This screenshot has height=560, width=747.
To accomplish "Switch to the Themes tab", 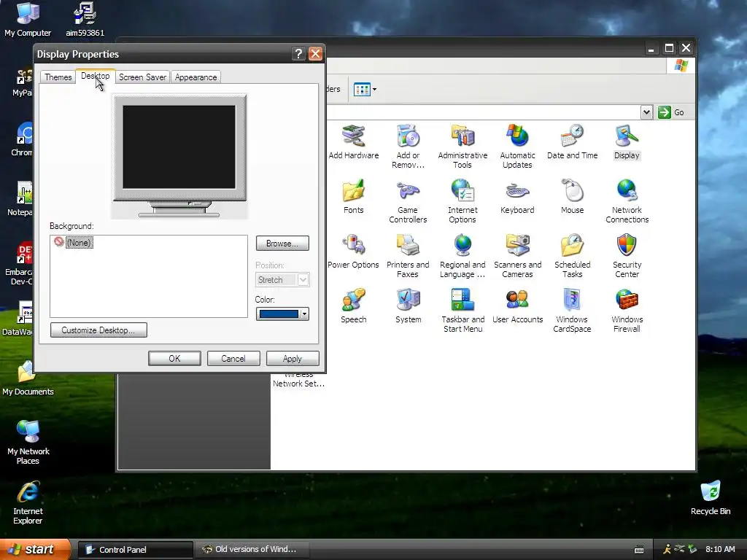I will [x=58, y=77].
